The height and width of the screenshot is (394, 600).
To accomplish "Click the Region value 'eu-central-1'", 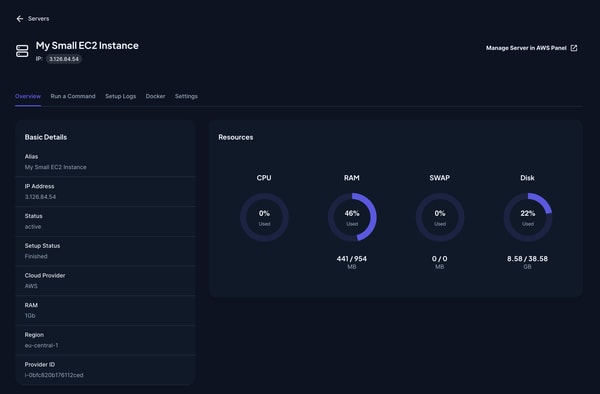I will click(x=41, y=345).
